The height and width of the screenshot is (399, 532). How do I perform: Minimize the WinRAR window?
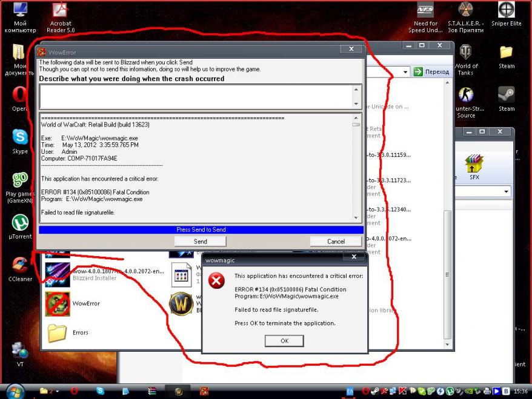click(469, 131)
